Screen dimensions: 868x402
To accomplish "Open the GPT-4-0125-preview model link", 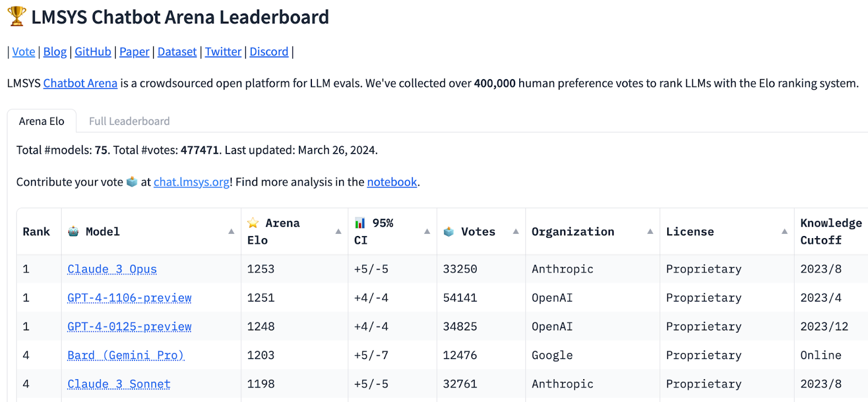I will (x=130, y=327).
